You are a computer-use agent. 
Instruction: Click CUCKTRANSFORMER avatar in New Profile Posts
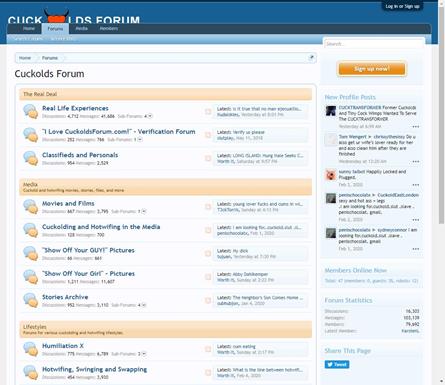pos(331,111)
